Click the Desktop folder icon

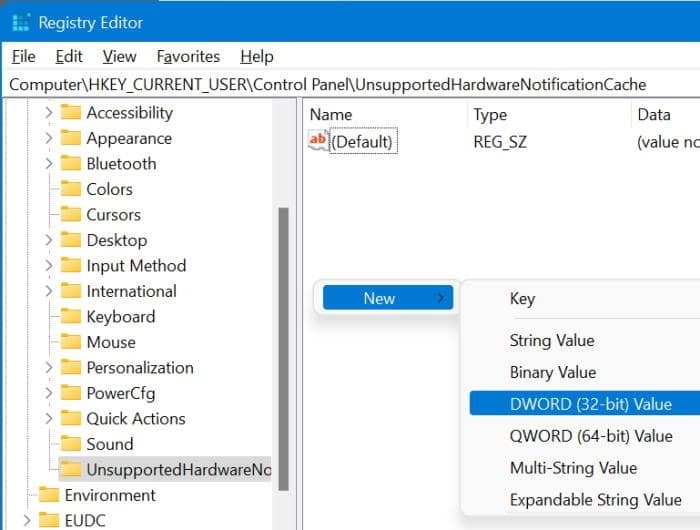[x=71, y=240]
